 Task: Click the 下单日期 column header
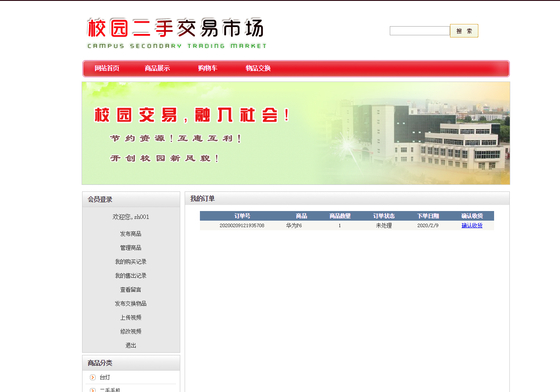(428, 216)
